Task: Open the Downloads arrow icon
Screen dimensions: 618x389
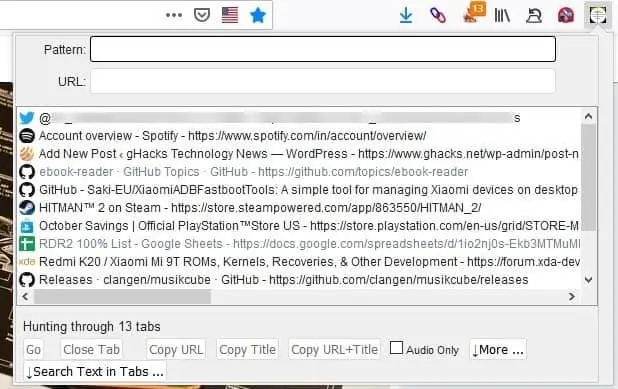Action: [406, 16]
